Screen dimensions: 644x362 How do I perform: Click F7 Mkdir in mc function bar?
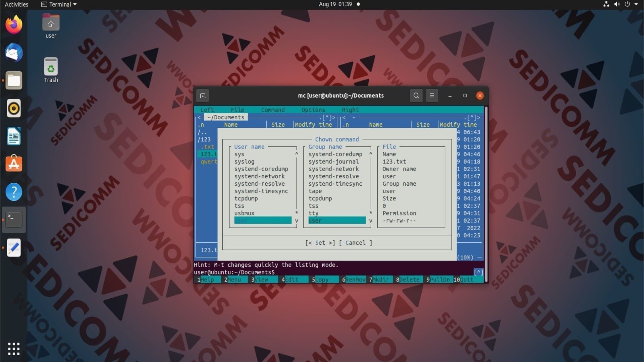click(380, 280)
